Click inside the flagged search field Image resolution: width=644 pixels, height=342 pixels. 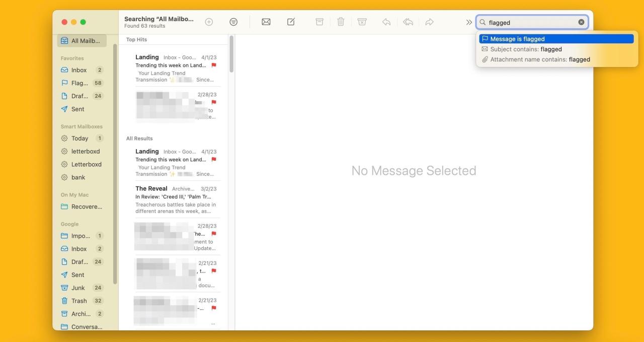532,22
